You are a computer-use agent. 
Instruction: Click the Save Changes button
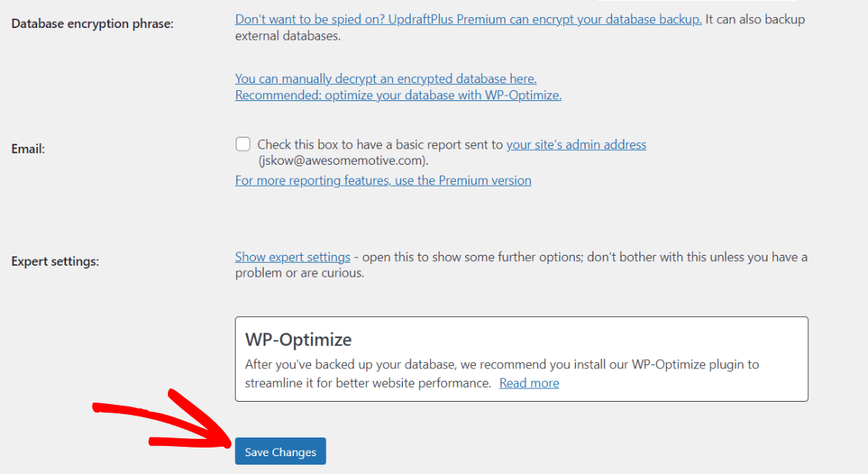[x=280, y=451]
